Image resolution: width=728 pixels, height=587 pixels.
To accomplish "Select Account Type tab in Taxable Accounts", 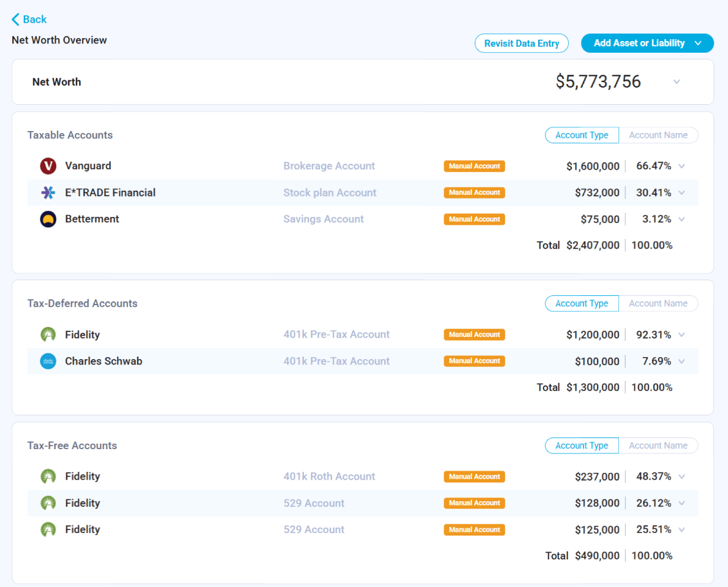I will pos(582,135).
